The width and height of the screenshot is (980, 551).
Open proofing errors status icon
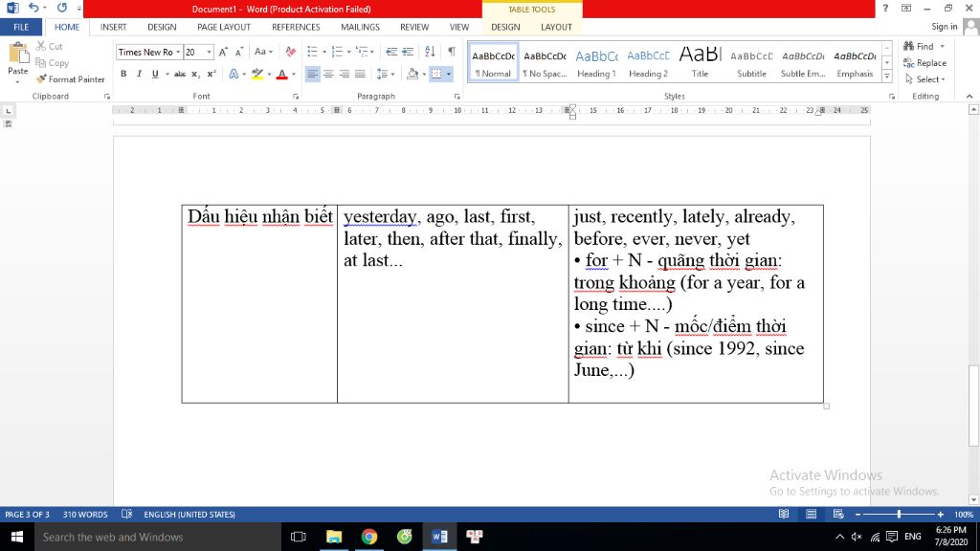pyautogui.click(x=127, y=514)
